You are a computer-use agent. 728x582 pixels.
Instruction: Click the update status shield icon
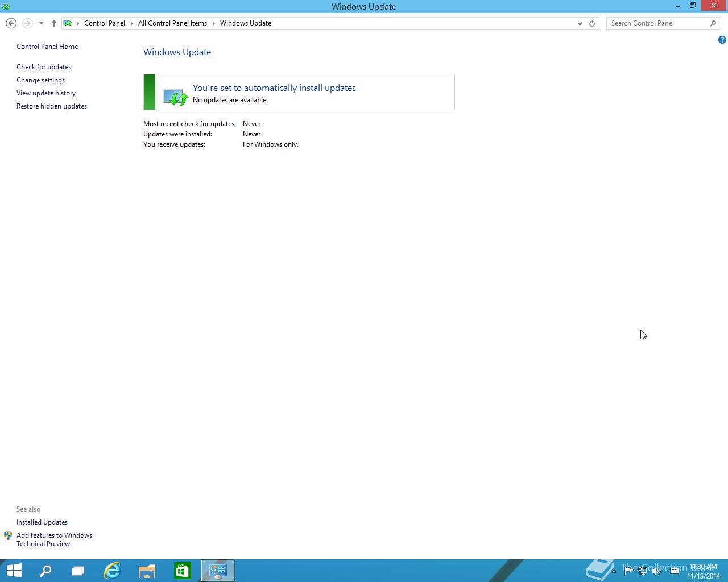pos(175,97)
